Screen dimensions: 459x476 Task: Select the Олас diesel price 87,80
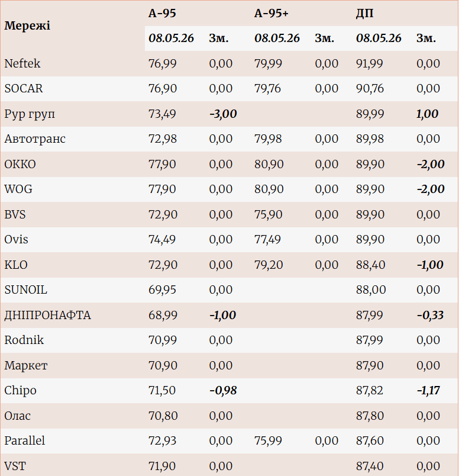370,416
